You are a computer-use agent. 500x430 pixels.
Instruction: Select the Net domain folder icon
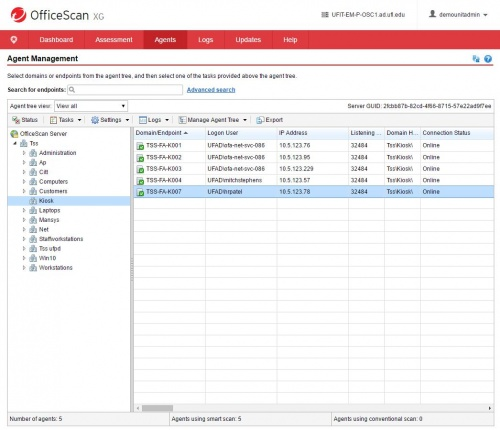(33, 229)
